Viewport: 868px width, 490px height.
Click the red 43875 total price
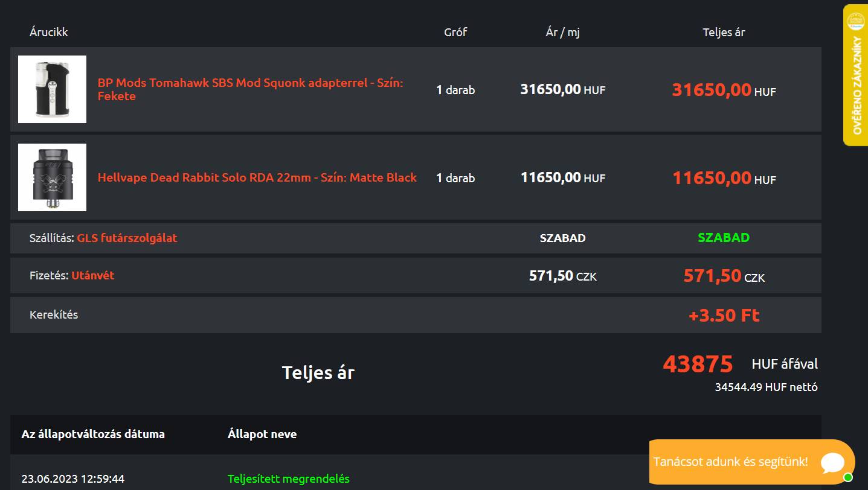(698, 364)
